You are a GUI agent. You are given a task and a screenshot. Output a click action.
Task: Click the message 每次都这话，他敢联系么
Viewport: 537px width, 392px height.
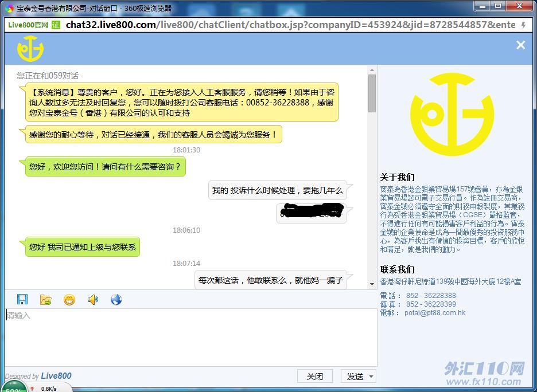[271, 280]
